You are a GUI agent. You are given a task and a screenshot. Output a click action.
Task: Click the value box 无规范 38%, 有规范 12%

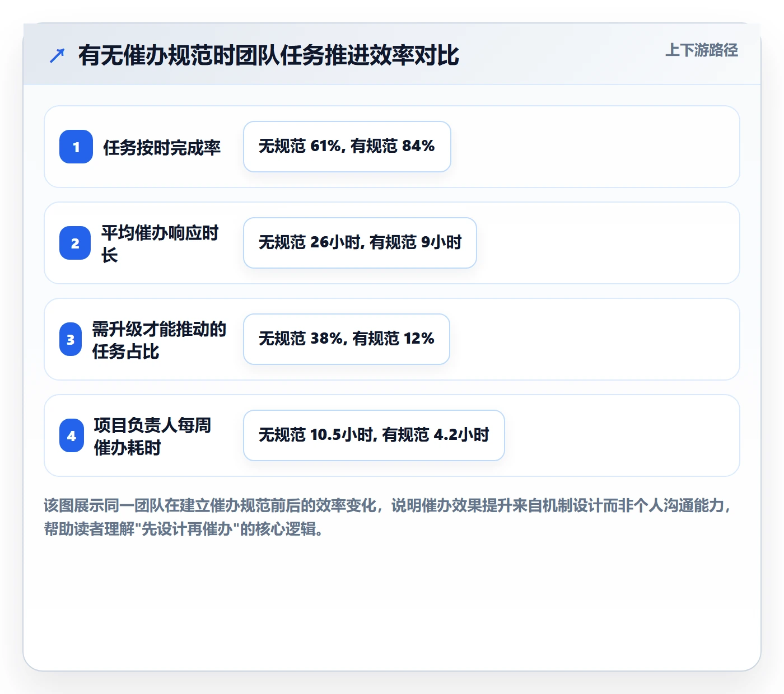(x=347, y=339)
